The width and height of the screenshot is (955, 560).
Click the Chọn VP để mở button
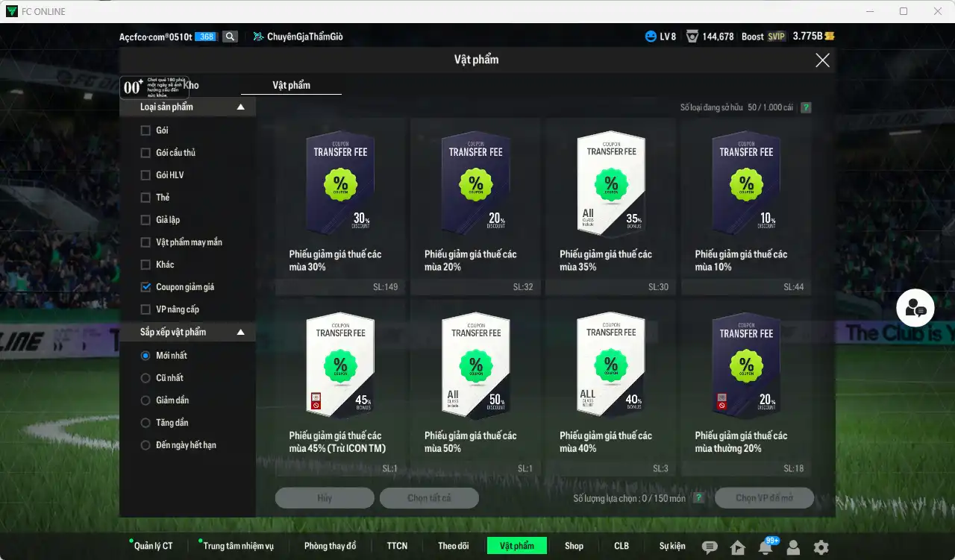tap(764, 498)
